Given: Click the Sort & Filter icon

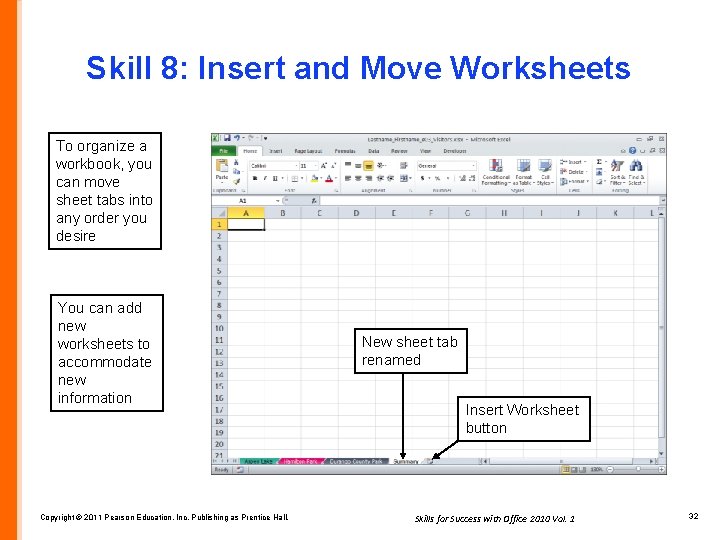Looking at the screenshot, I should click(x=617, y=165).
